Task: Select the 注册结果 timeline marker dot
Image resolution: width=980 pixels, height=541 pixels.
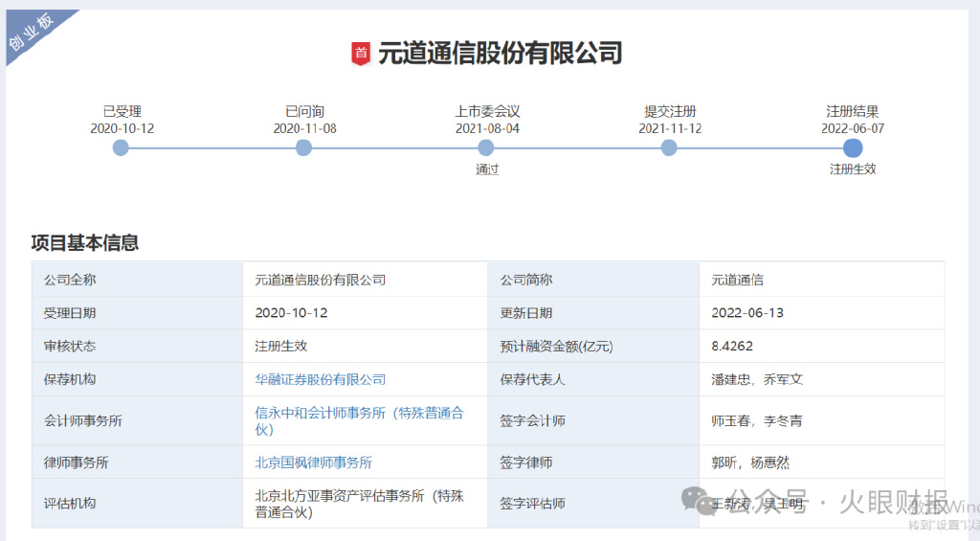Action: (x=853, y=148)
